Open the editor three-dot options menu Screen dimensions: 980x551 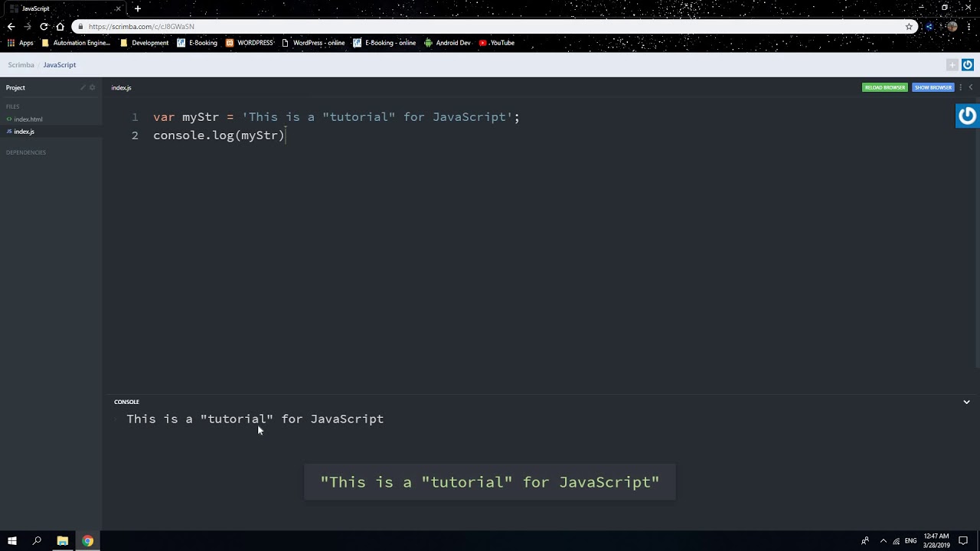pos(960,87)
